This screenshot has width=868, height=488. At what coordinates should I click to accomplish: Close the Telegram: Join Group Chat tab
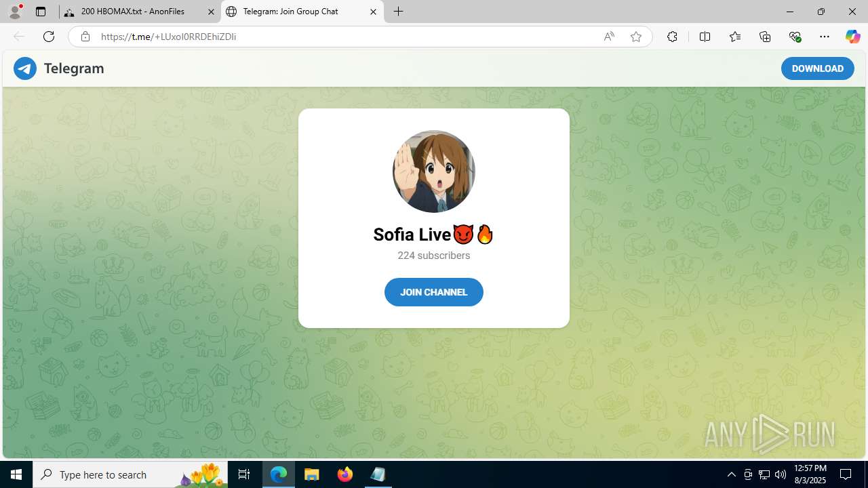373,12
